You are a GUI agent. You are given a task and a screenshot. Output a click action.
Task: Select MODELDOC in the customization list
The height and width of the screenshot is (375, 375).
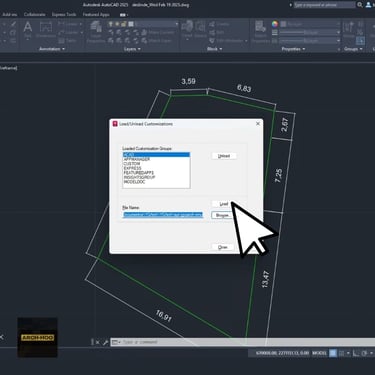click(x=156, y=182)
